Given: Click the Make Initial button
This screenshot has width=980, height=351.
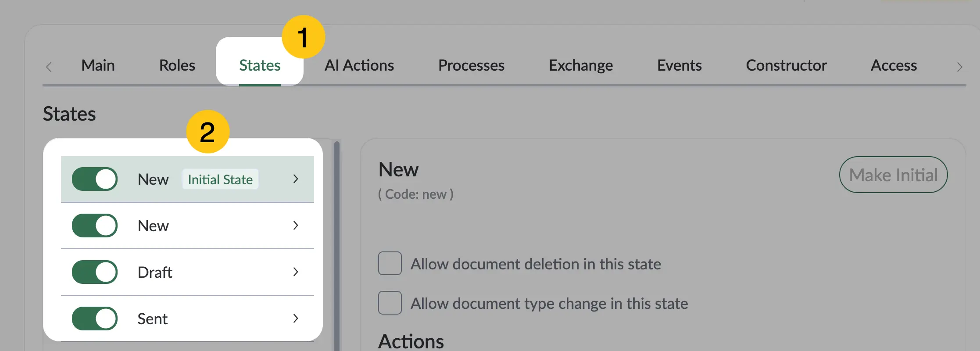Looking at the screenshot, I should pos(894,175).
